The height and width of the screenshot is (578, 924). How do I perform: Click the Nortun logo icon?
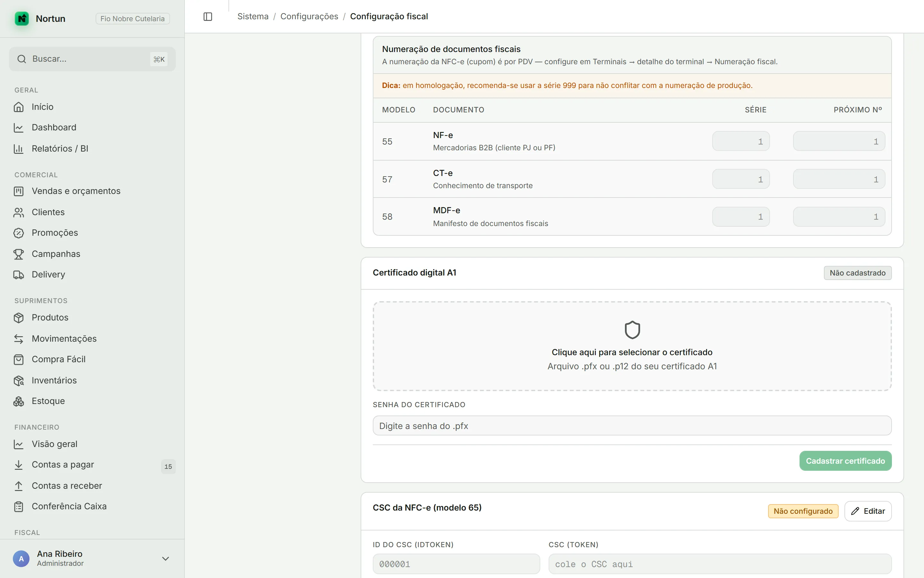(22, 18)
